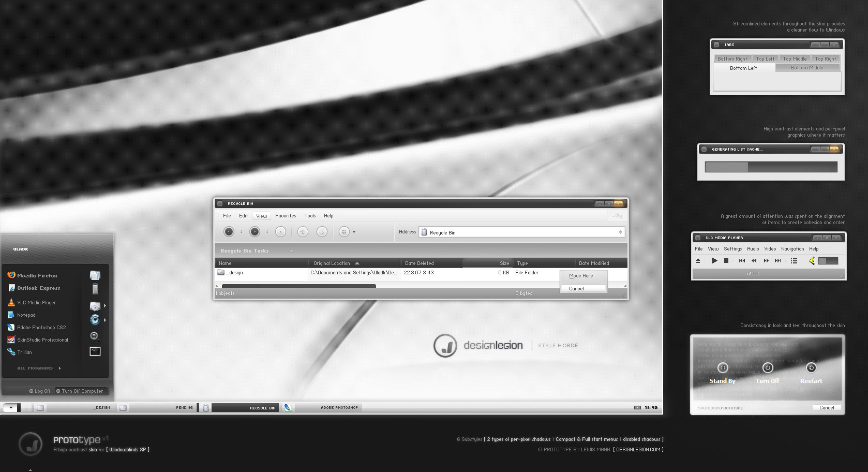Open VLC Media Player from start menu
Screen dimensions: 868x472
click(x=32, y=302)
